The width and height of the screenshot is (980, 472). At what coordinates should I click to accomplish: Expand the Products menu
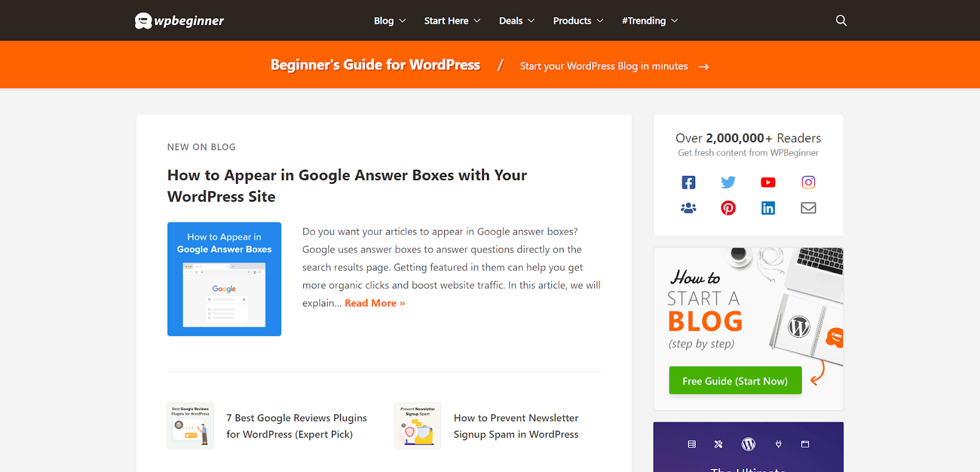click(578, 21)
